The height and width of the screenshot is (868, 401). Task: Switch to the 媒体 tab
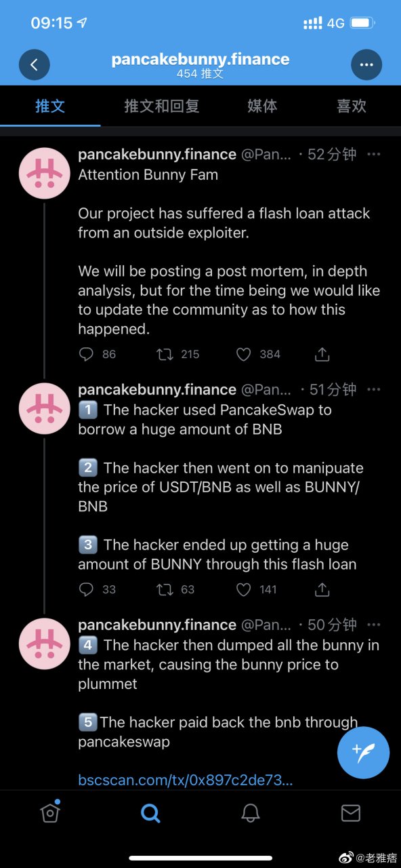262,106
